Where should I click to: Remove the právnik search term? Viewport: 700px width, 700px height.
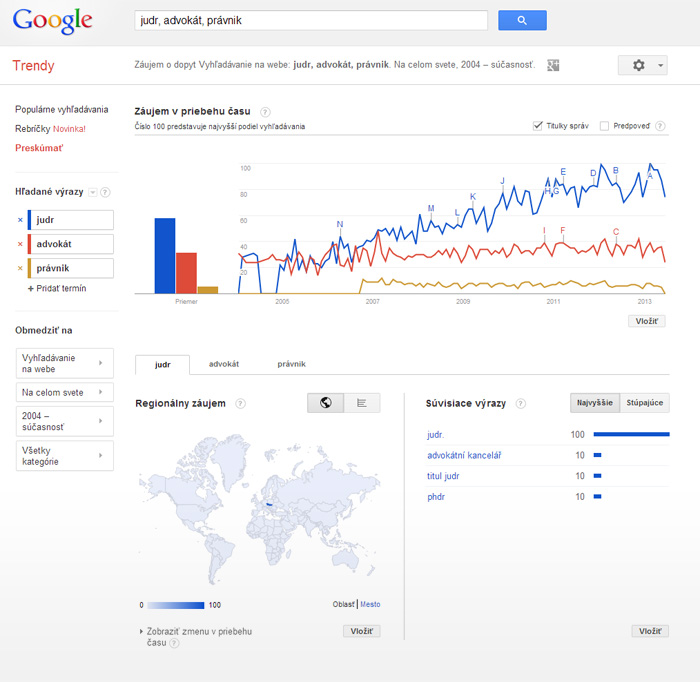20,268
